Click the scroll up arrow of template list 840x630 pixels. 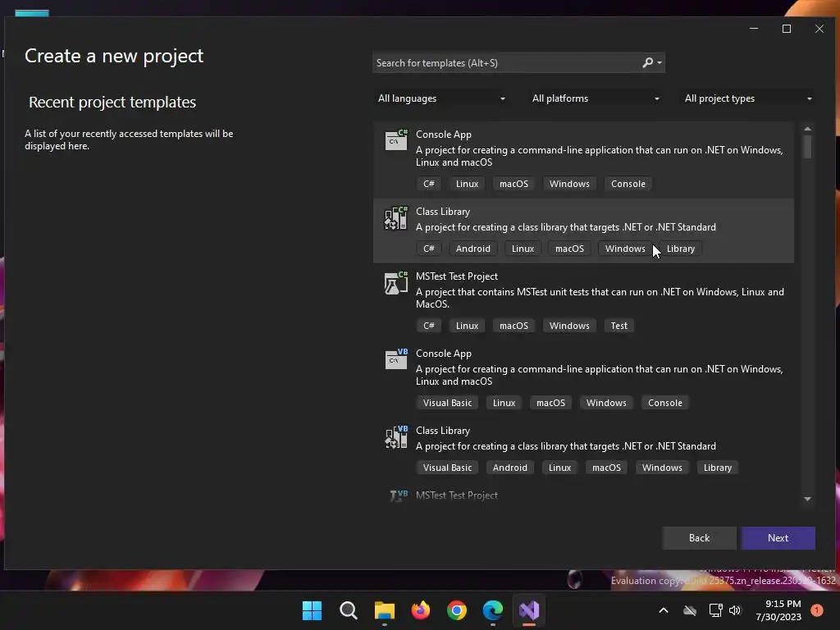(x=808, y=129)
